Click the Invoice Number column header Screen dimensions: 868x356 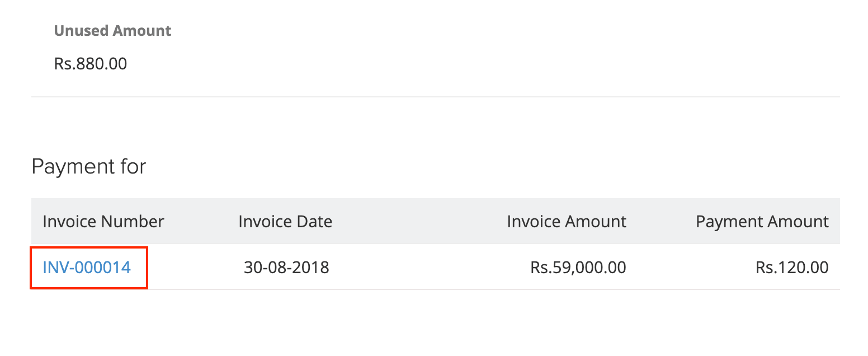[103, 221]
